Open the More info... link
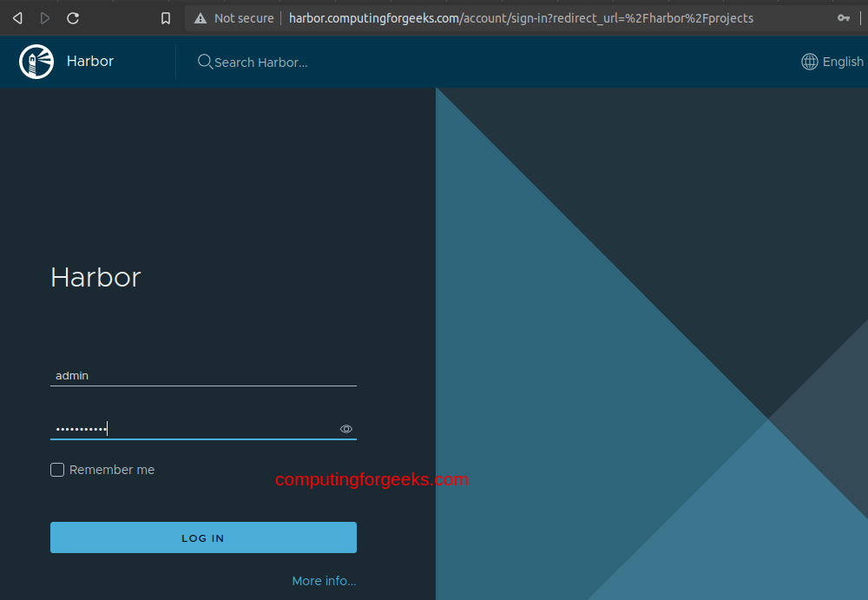 point(324,581)
